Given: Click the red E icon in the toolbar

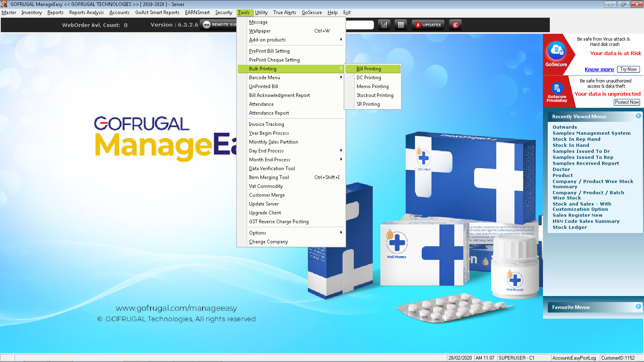Looking at the screenshot, I should click(x=456, y=25).
